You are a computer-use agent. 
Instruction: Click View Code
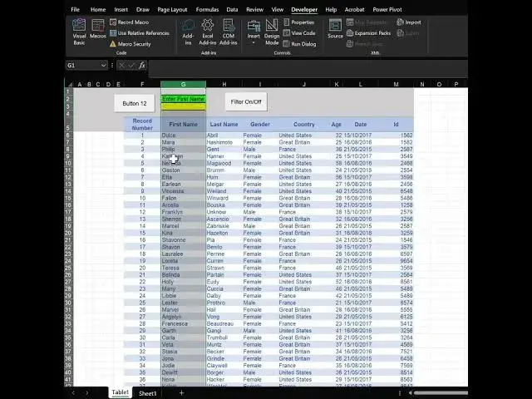point(299,33)
